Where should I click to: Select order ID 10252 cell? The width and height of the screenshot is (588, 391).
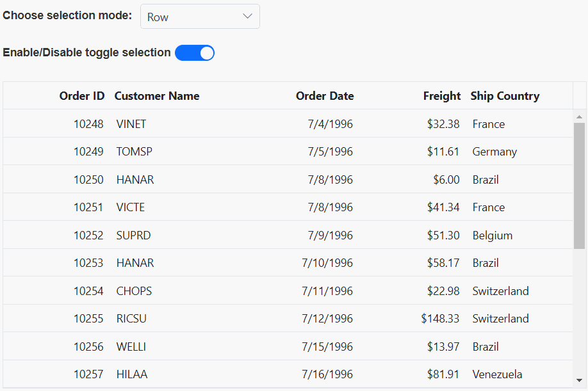(88, 235)
